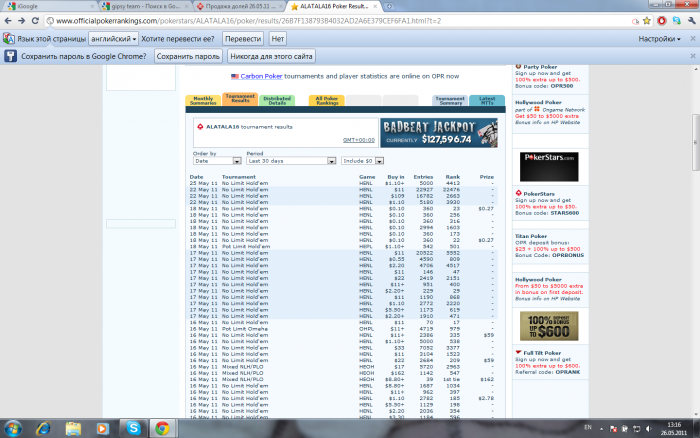The image size is (700, 438).
Task: Dismiss the save password bar
Action: click(693, 56)
